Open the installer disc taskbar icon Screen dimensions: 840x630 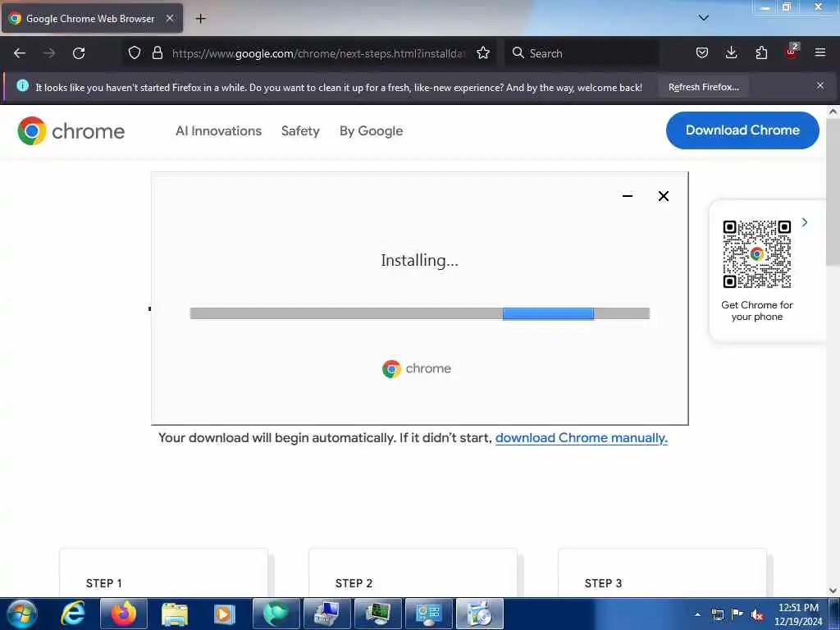479,614
